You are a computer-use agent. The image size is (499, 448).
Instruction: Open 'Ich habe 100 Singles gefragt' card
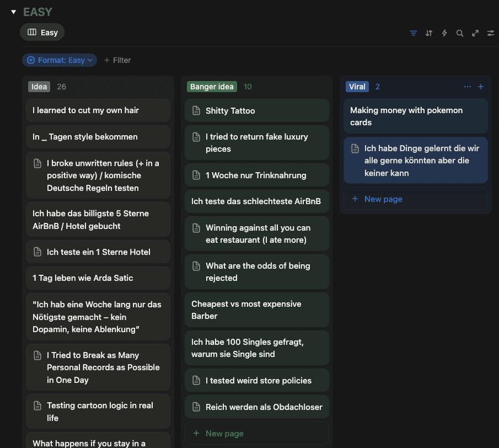[257, 348]
